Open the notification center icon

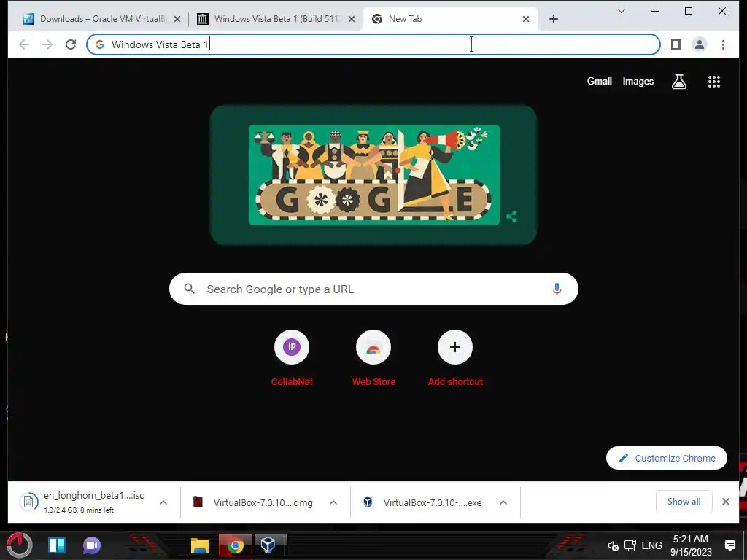[729, 545]
